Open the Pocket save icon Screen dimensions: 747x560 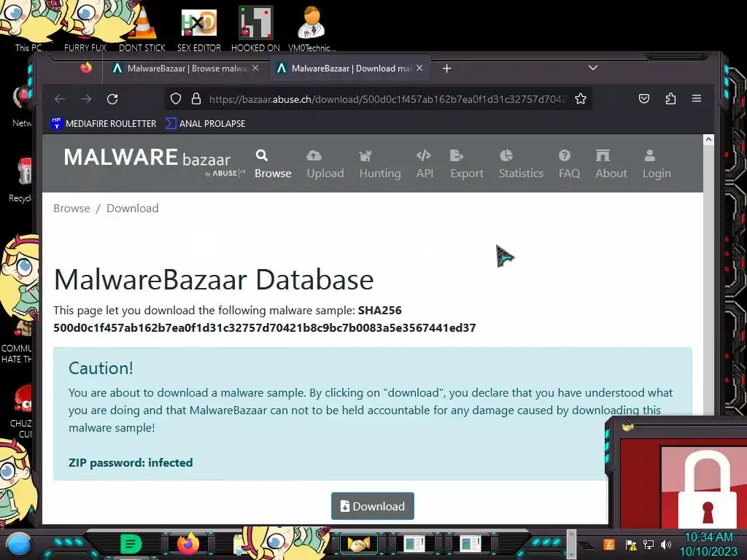(x=644, y=98)
